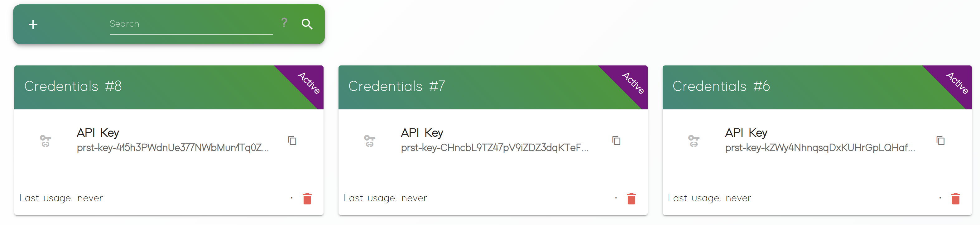
Task: Click the plus icon to add credentials
Action: [33, 24]
